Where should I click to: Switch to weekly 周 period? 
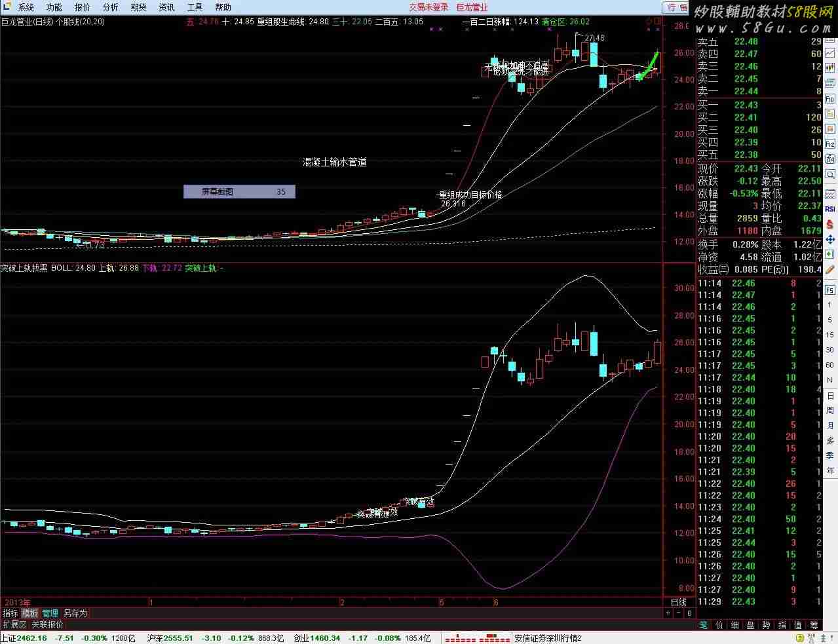point(830,411)
